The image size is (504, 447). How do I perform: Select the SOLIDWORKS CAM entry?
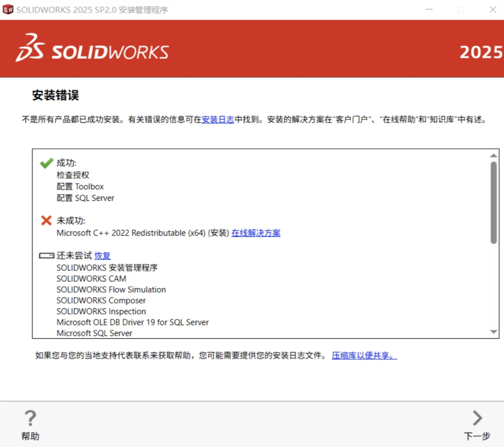click(91, 279)
